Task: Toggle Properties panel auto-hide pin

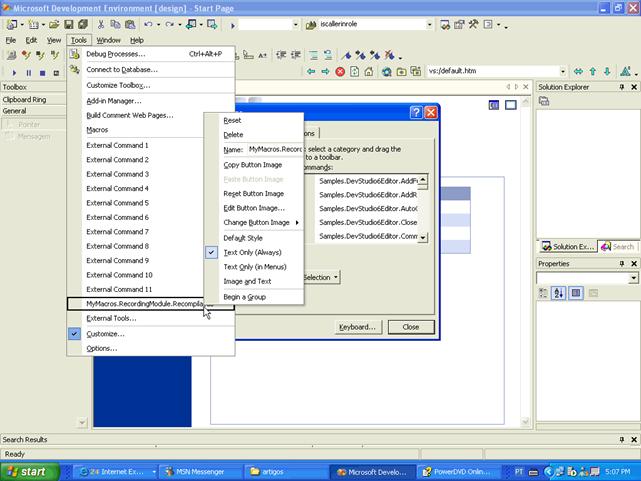Action: (622, 264)
